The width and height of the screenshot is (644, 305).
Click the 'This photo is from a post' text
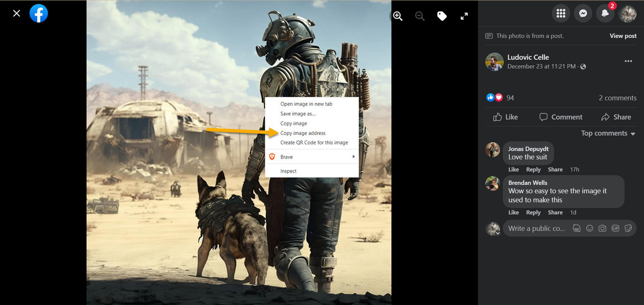530,36
